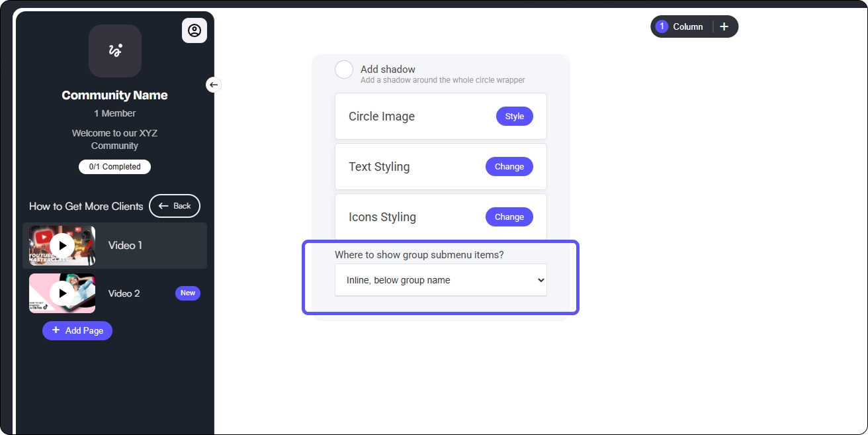The height and width of the screenshot is (435, 868).
Task: Click the Add Page button
Action: [77, 330]
